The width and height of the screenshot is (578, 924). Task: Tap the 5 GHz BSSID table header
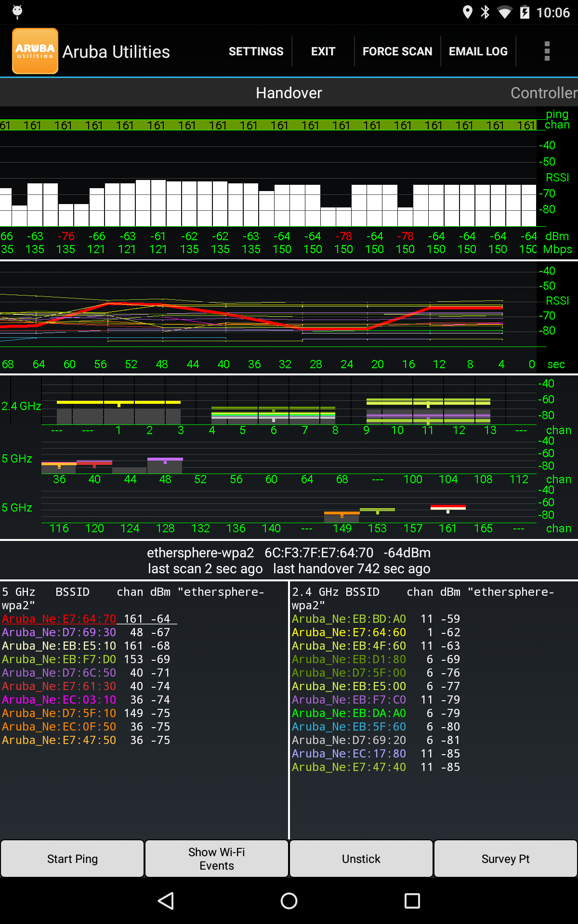point(133,598)
